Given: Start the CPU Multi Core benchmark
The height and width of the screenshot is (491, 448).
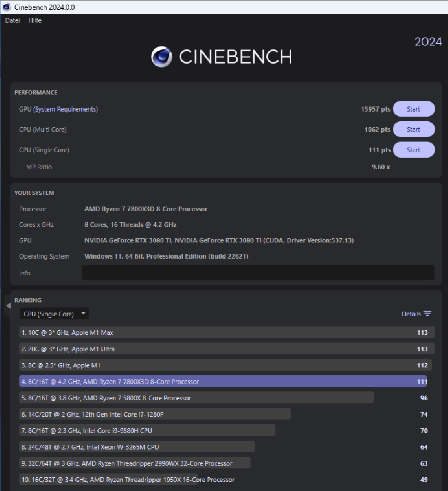Looking at the screenshot, I should [x=414, y=130].
